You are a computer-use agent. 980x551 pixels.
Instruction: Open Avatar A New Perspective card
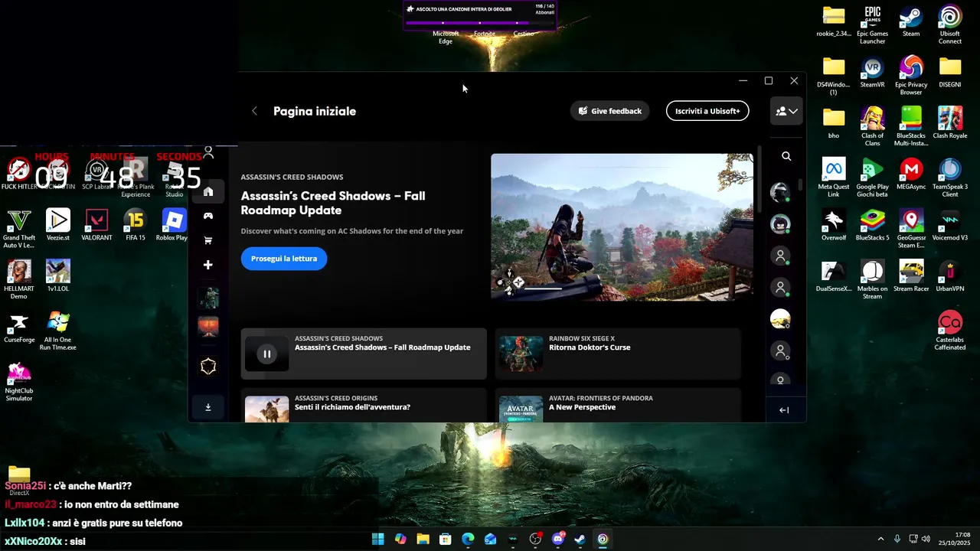[x=618, y=406]
